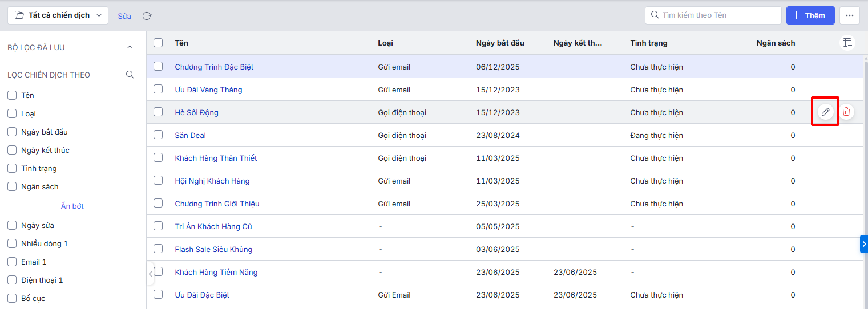The image size is (868, 309).
Task: Select the Săn Deal row checkbox
Action: coord(158,135)
